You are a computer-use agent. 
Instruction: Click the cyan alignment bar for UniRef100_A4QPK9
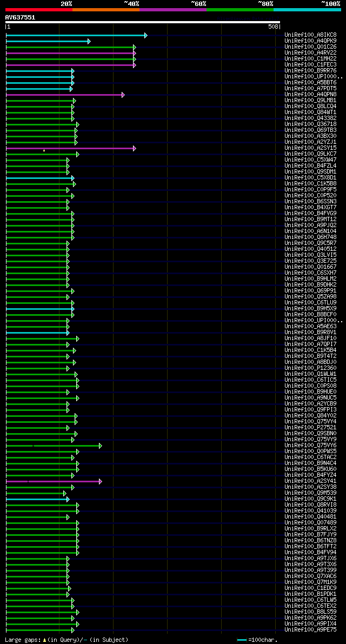tap(48, 42)
